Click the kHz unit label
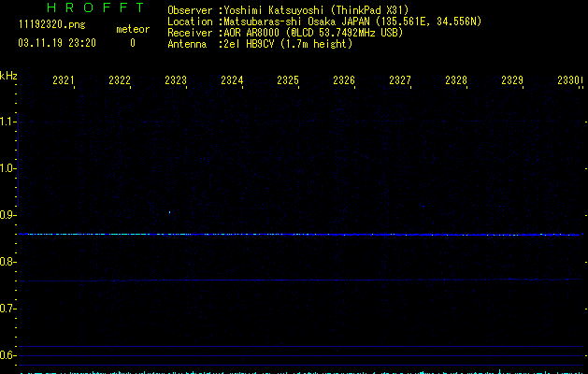The height and width of the screenshot is (374, 588). 8,76
